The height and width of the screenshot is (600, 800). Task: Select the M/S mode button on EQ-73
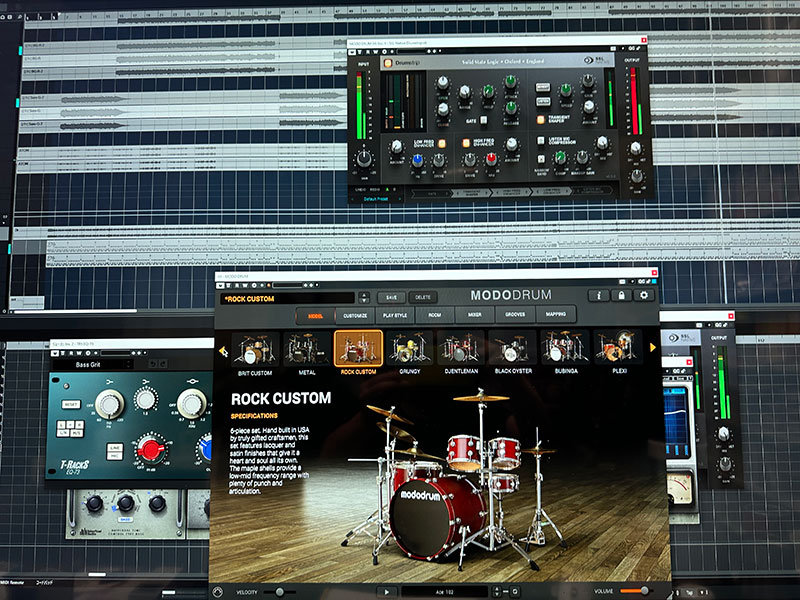click(77, 433)
